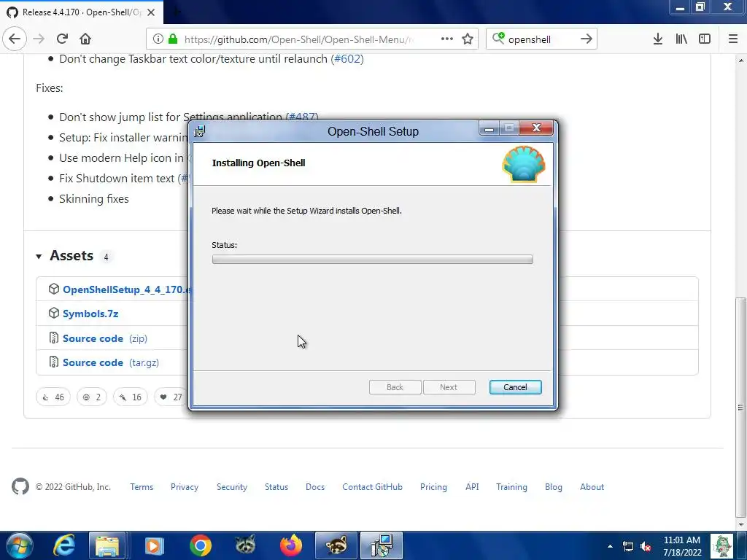Click the search box containing openshell
747x560 pixels.
click(x=541, y=39)
